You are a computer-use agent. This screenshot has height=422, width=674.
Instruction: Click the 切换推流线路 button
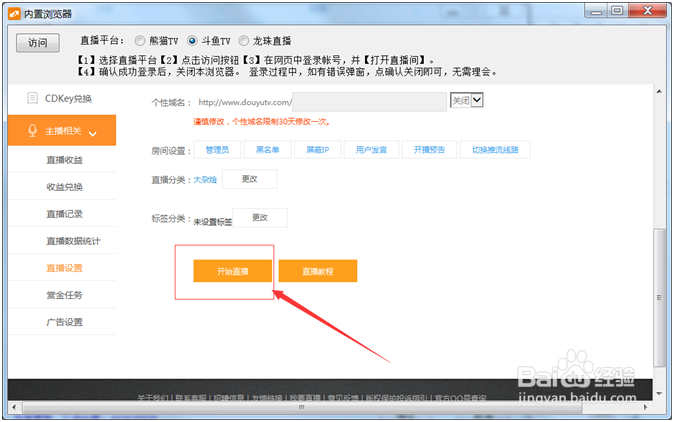coord(495,150)
